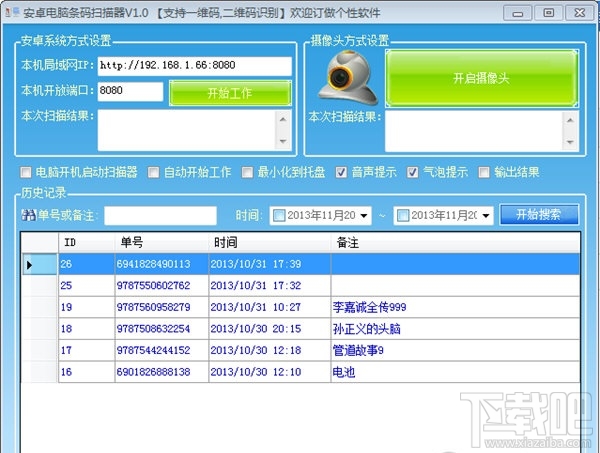Screen dimensions: 600x453
Task: Sort by the 备注 column header
Action: point(455,243)
